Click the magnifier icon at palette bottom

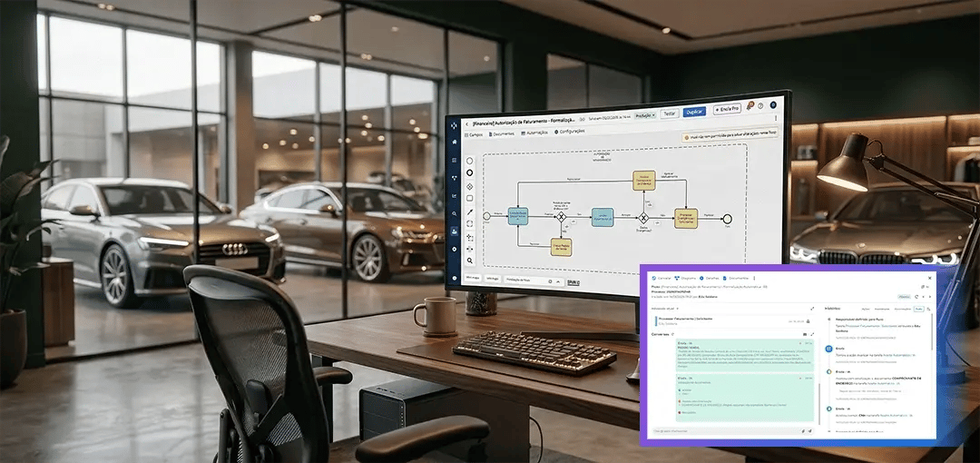click(x=470, y=261)
